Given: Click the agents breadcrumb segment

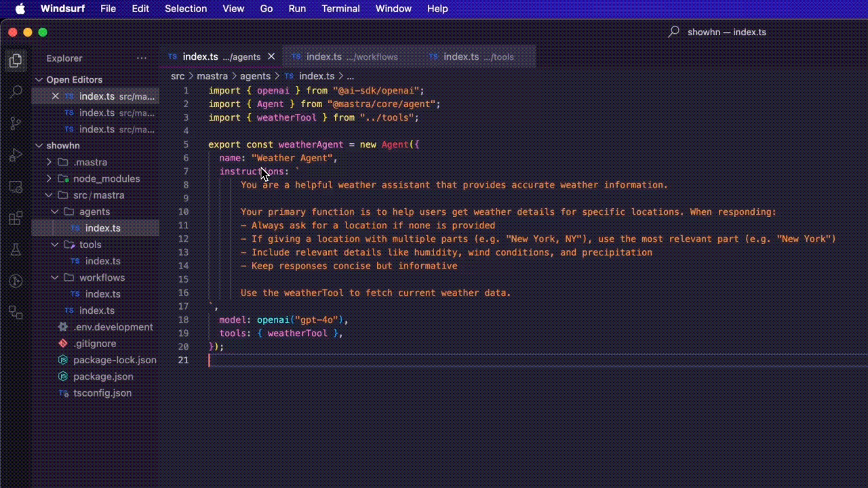Looking at the screenshot, I should [x=255, y=77].
